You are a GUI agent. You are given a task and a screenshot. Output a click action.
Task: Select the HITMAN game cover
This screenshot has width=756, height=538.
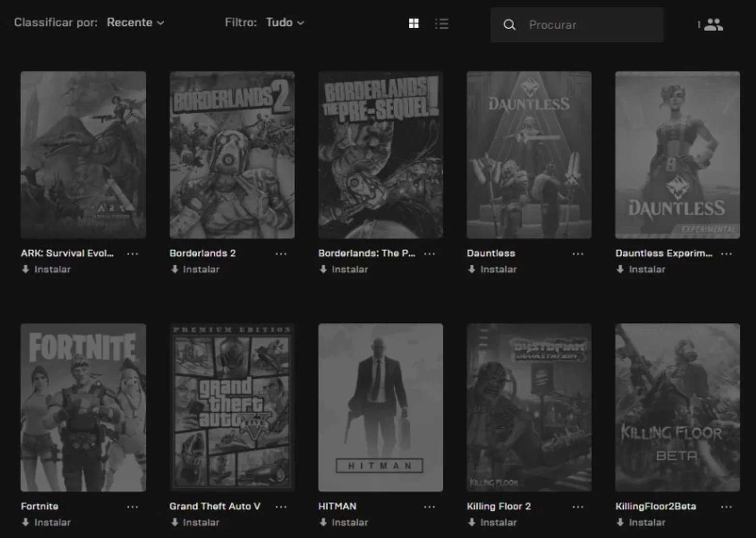tap(380, 408)
